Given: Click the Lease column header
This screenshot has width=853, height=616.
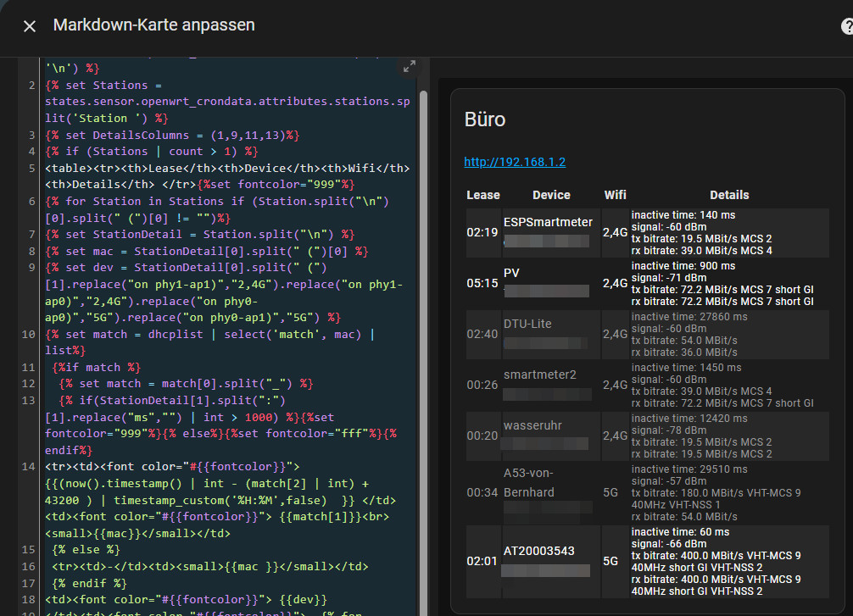Looking at the screenshot, I should pos(483,195).
